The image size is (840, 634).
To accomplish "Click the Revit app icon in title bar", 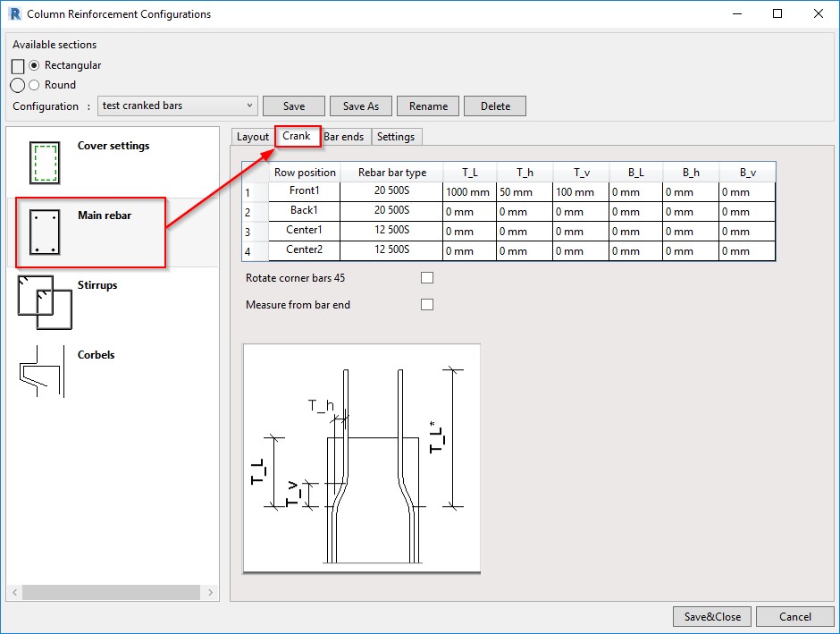I will 15,14.
